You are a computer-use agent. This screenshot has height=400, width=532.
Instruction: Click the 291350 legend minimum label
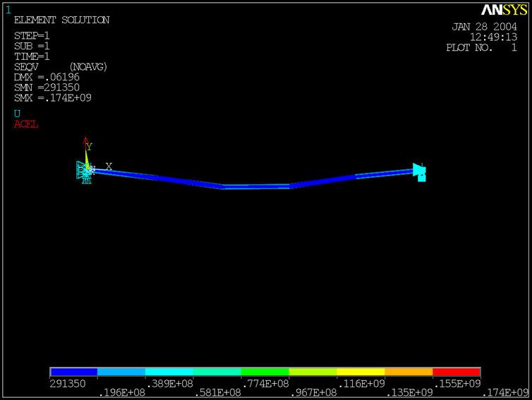(x=68, y=384)
